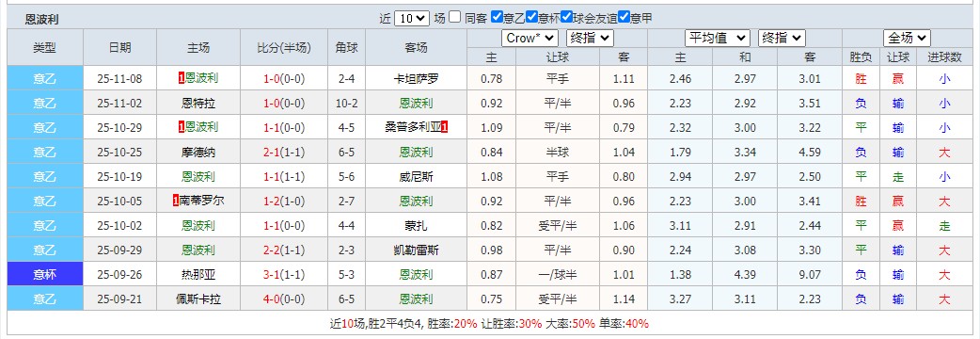Screen dimensions: 980x339
Task: Click the 日期 column header
Action: tap(120, 47)
